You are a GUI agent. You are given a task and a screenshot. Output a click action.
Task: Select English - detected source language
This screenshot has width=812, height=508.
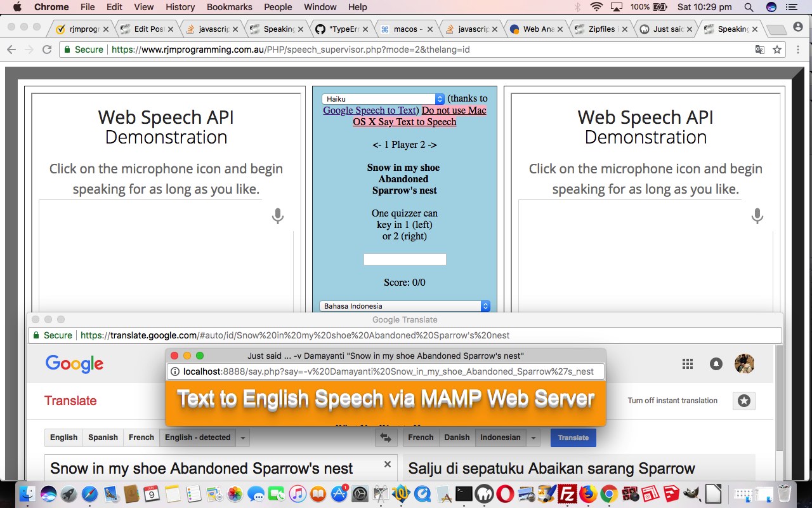coord(197,438)
